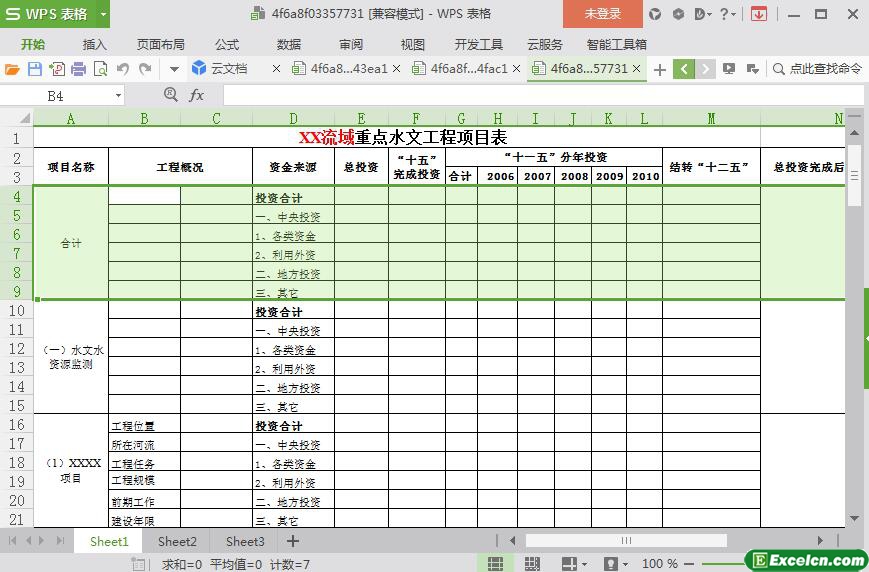Open the tab list dropdown icon beside the search box
Viewport: 869px width, 572px height.
coord(753,69)
